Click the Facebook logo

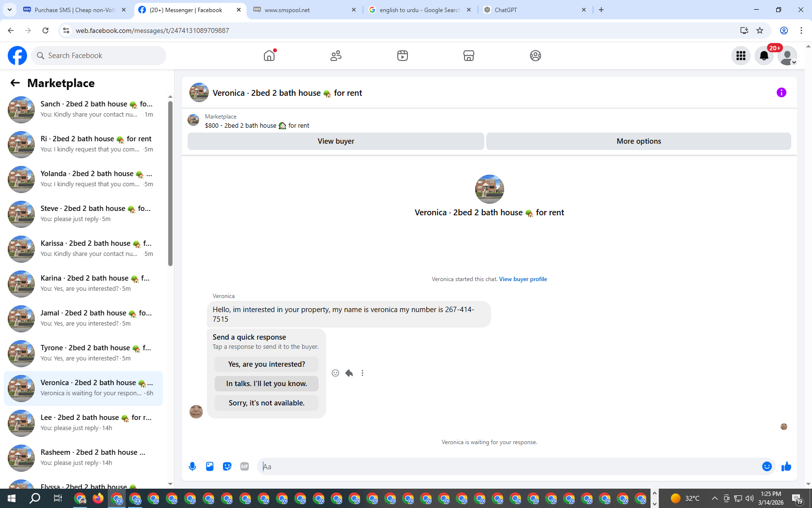pos(17,56)
